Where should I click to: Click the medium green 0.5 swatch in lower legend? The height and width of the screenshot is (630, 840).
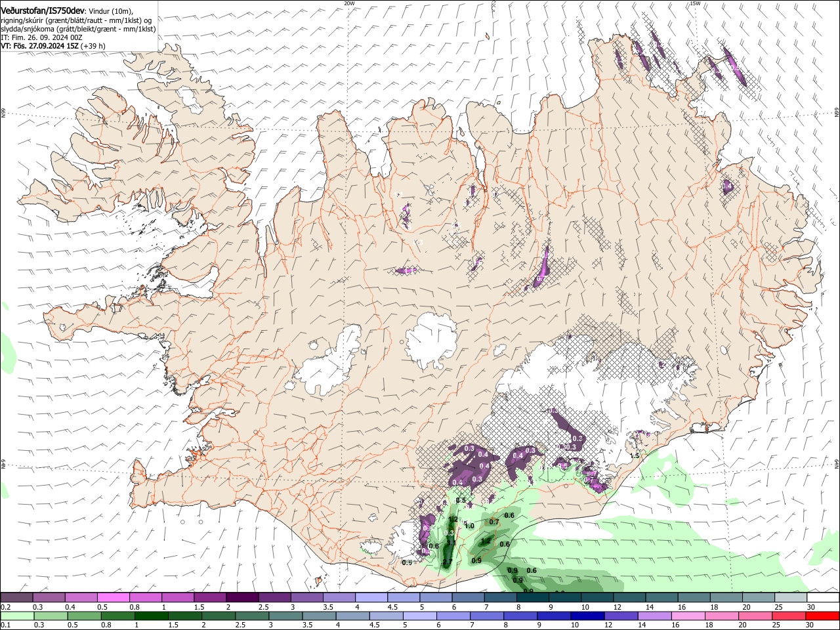[84, 616]
